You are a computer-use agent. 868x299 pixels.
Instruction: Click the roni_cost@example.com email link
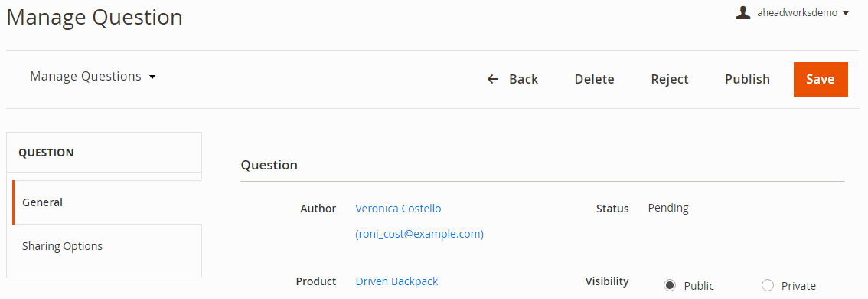[419, 234]
